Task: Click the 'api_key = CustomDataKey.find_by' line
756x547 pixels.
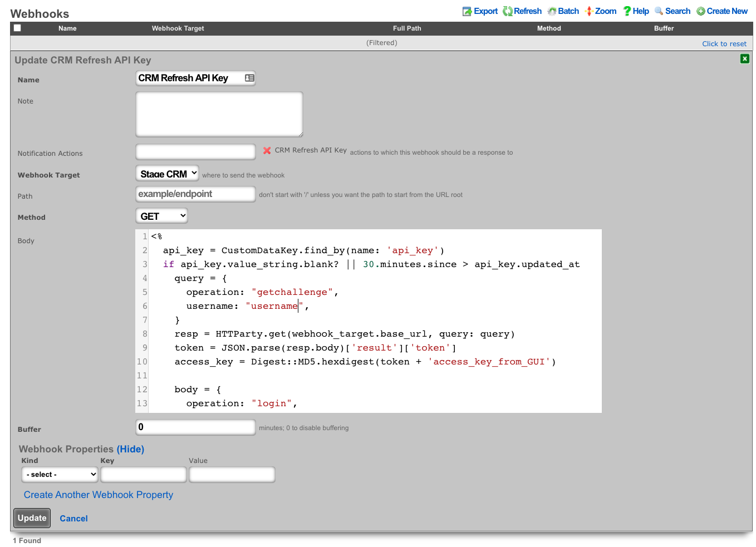Action: click(303, 250)
